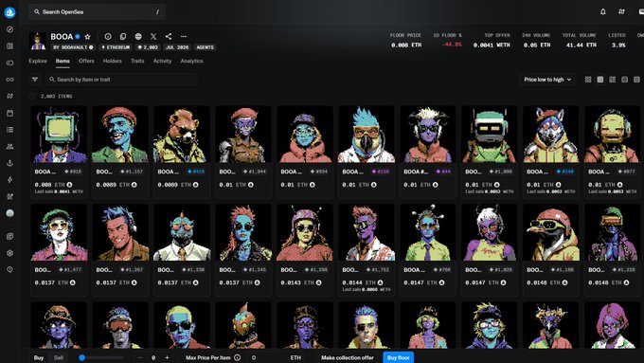
Task: Copy the BOOA contract address icon
Action: tap(123, 37)
